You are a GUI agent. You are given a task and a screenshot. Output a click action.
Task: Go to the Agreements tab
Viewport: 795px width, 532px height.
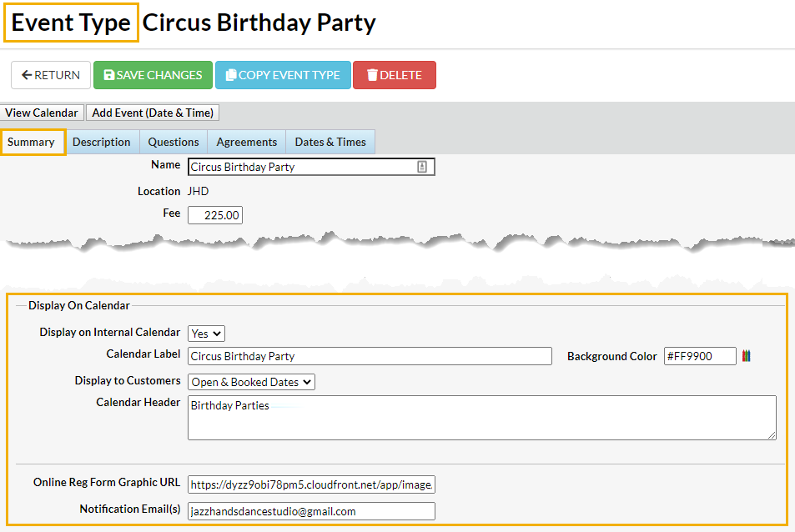pyautogui.click(x=246, y=142)
